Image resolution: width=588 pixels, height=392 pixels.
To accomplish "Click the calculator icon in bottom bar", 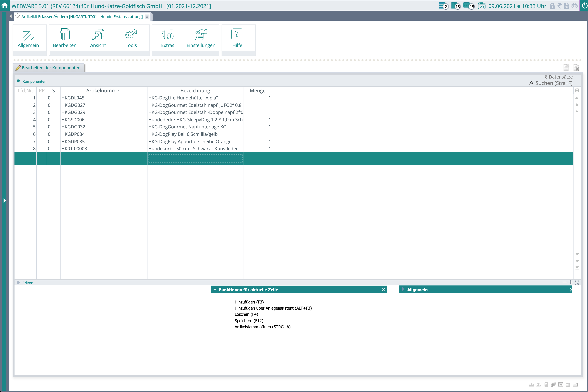I will (x=546, y=384).
